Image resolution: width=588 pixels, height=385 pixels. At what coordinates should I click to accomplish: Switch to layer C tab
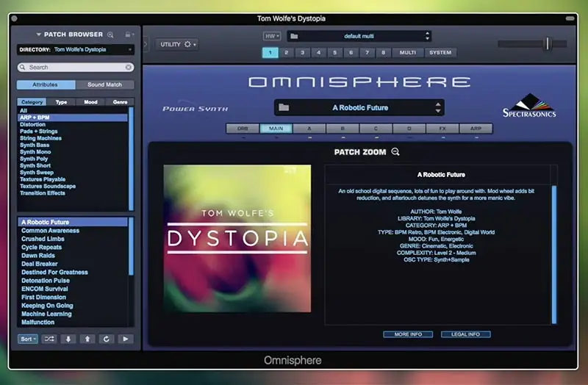376,129
